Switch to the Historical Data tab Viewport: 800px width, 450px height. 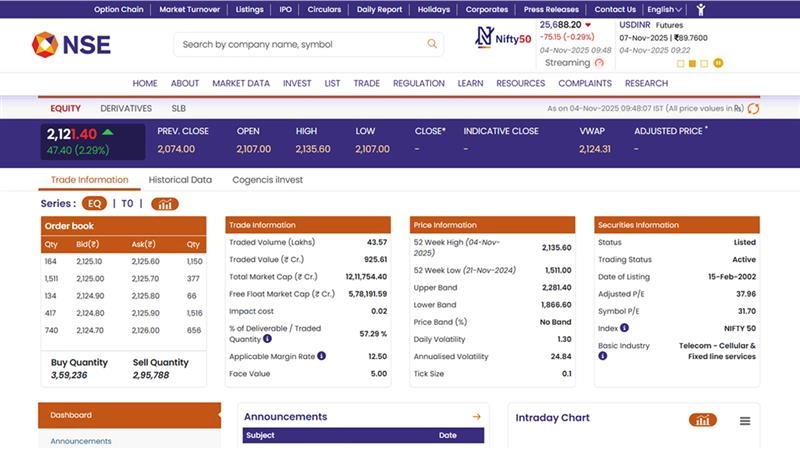(x=180, y=180)
